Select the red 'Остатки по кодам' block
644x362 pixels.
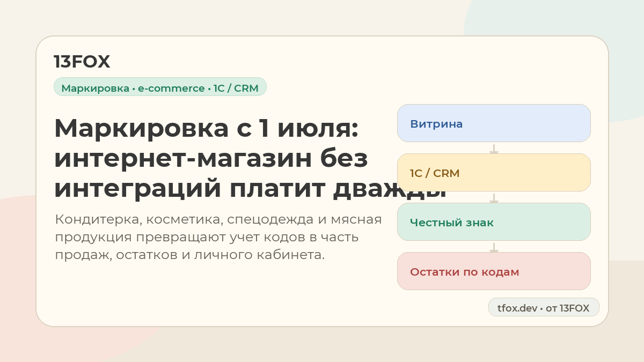click(x=494, y=271)
